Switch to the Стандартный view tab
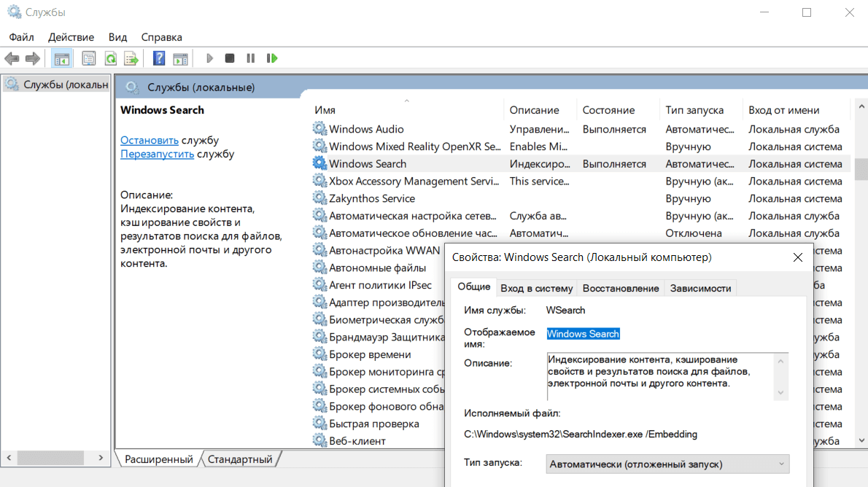This screenshot has width=868, height=487. 240,459
